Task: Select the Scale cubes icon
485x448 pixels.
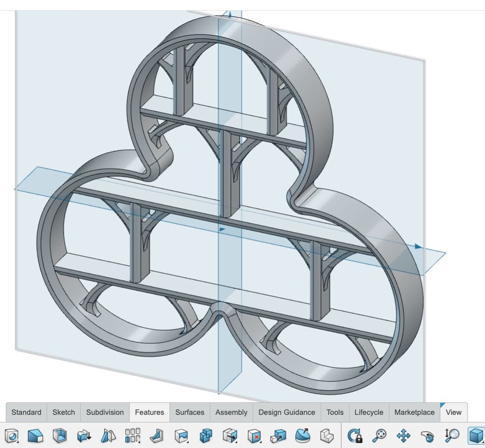Action: click(278, 435)
